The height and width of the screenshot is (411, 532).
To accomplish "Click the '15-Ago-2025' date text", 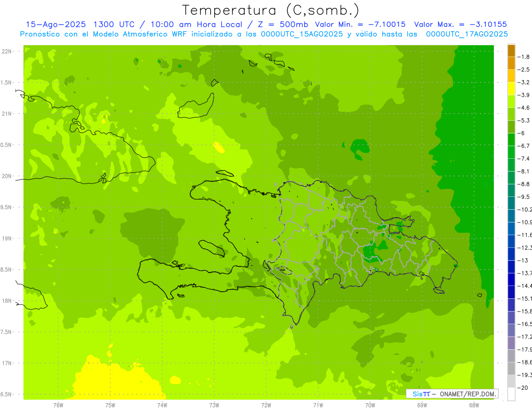I will [56, 25].
